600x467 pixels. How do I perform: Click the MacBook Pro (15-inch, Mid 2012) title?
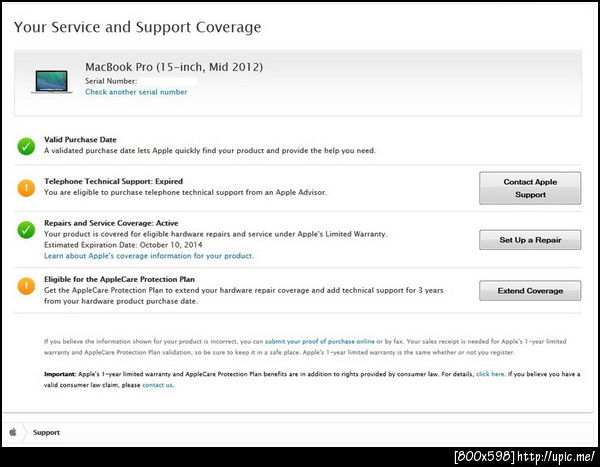(x=174, y=67)
